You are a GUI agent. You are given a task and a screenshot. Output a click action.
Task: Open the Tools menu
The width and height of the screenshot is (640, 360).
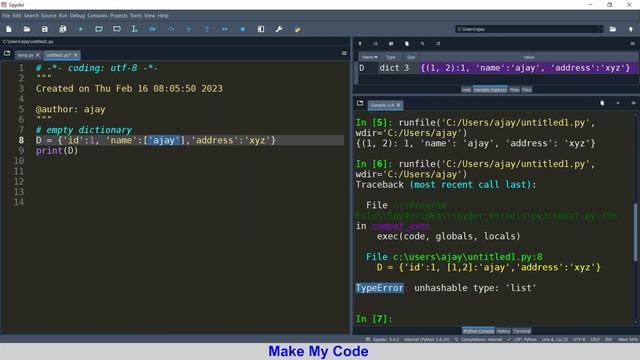pos(136,16)
